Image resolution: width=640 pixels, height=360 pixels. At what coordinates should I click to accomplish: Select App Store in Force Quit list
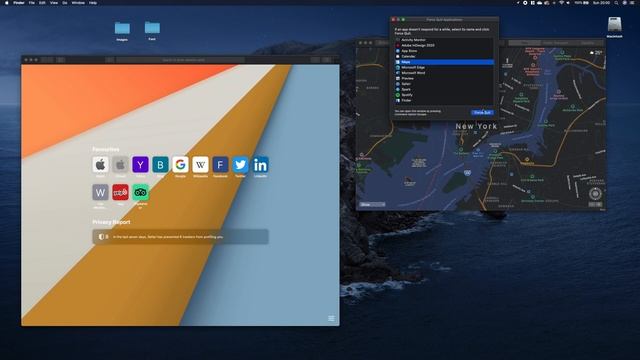pos(444,51)
